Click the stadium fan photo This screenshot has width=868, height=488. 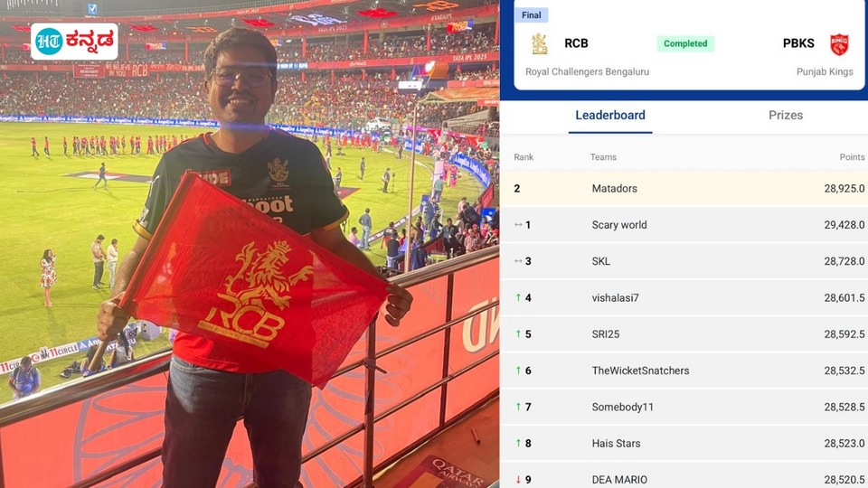[250, 244]
